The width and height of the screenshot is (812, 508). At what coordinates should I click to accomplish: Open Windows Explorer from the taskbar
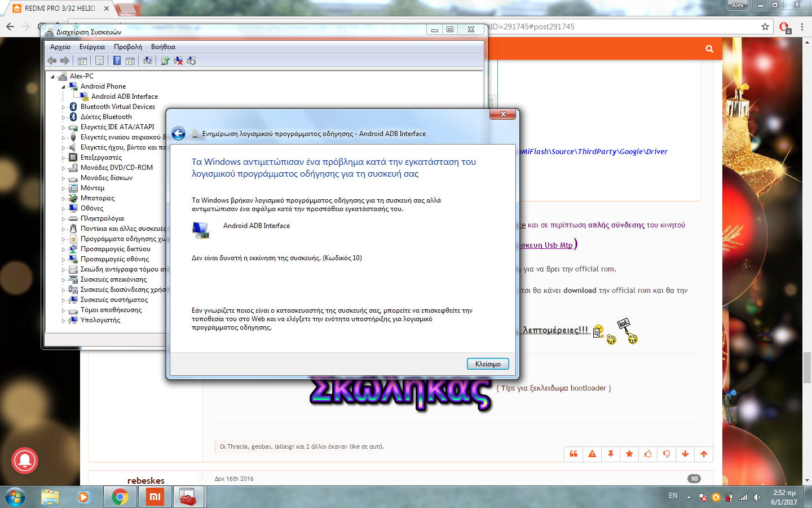coord(50,497)
